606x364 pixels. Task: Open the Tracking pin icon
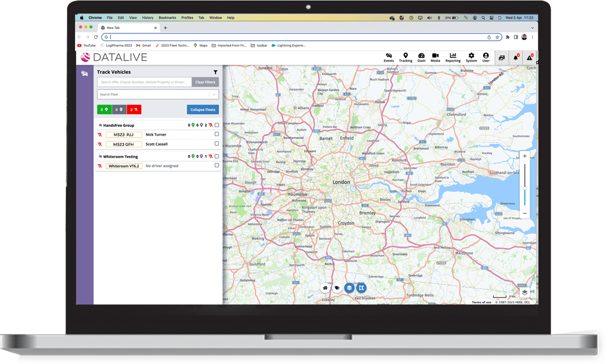coord(405,57)
